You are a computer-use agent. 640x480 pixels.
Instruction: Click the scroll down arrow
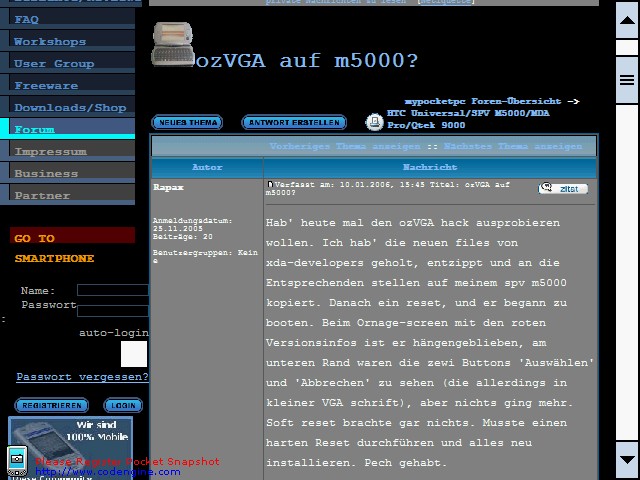click(x=627, y=460)
